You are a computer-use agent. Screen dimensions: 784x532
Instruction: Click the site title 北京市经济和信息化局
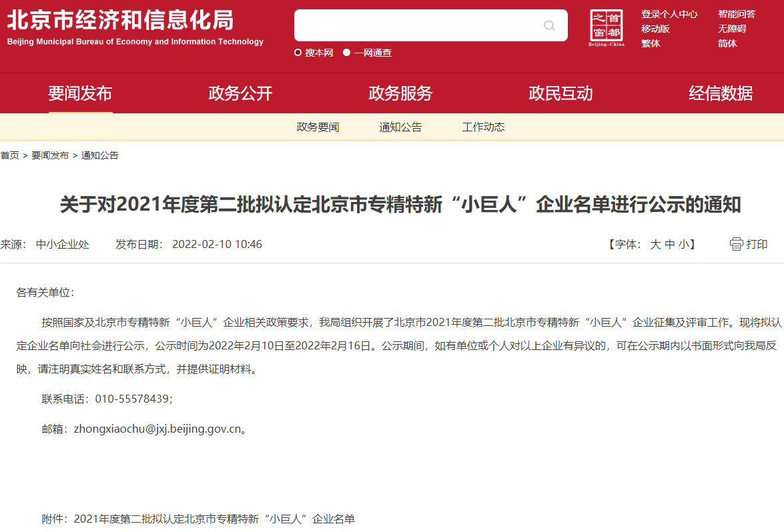[121, 21]
